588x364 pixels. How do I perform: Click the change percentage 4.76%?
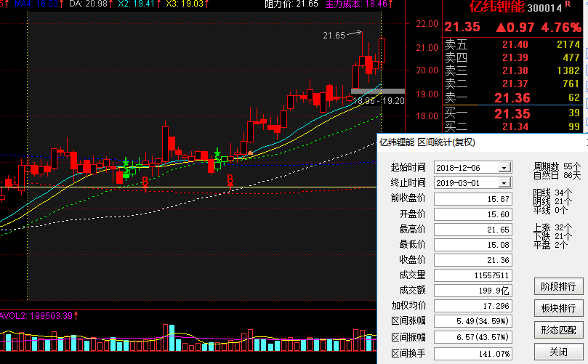[561, 27]
